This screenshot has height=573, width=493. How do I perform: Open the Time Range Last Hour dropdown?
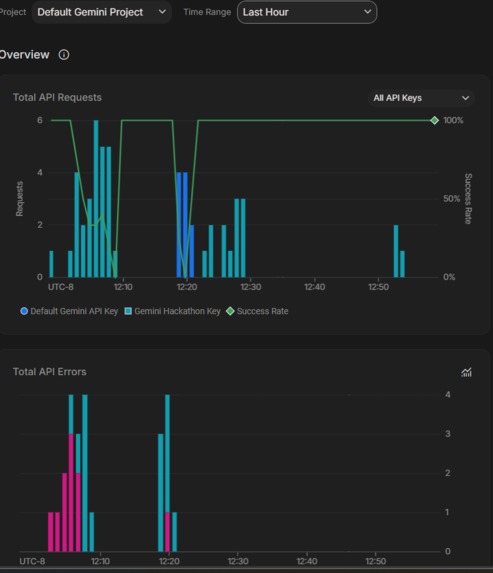tap(307, 12)
